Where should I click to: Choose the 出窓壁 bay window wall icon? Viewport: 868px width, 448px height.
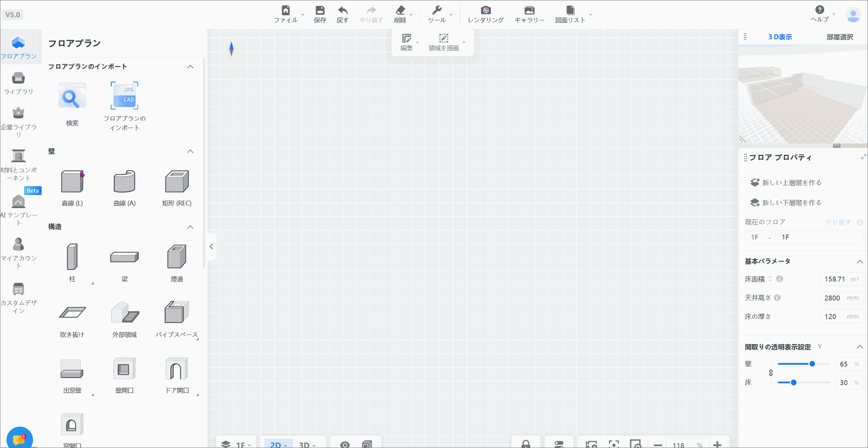[x=72, y=369]
